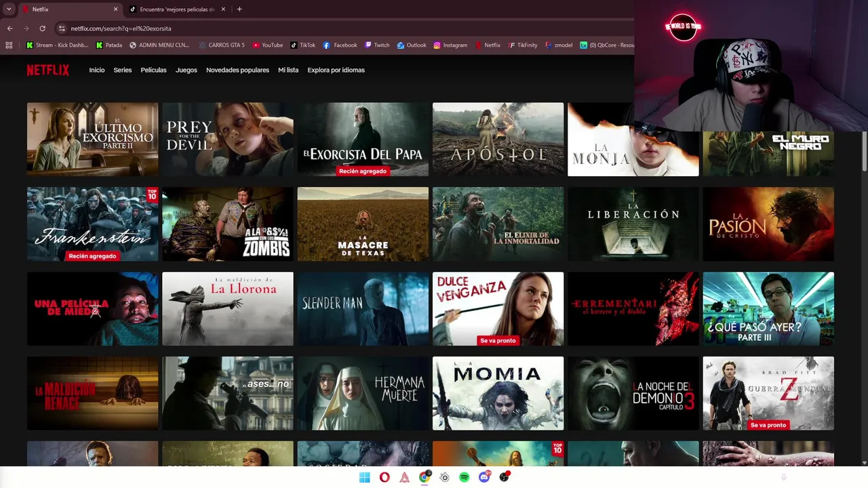Close the Netflix tab
The height and width of the screenshot is (488, 868).
click(x=115, y=9)
